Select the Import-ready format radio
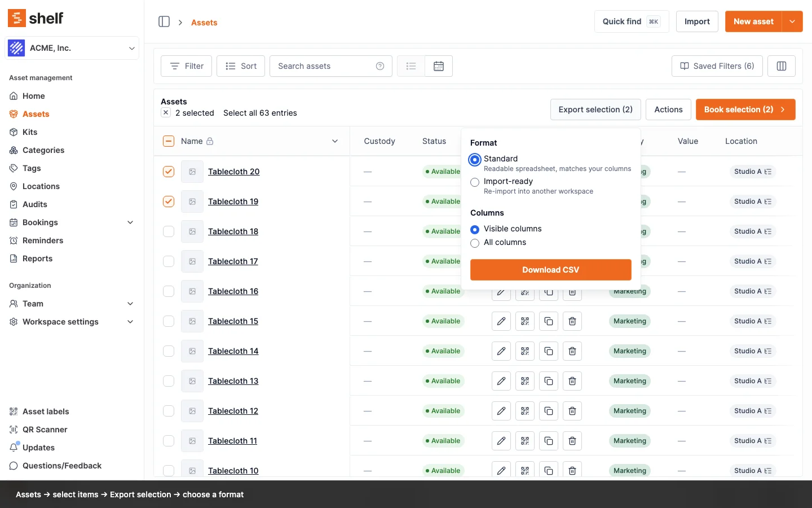The image size is (812, 508). (475, 182)
